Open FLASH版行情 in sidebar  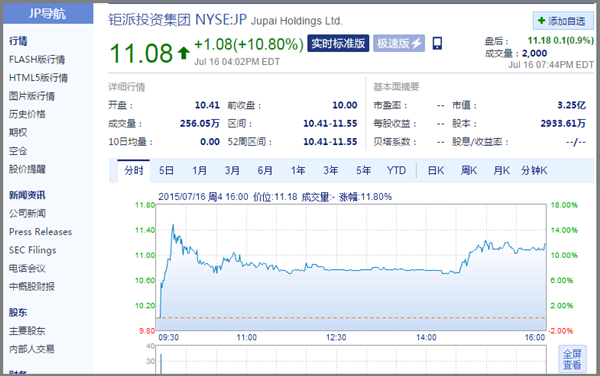point(37,59)
